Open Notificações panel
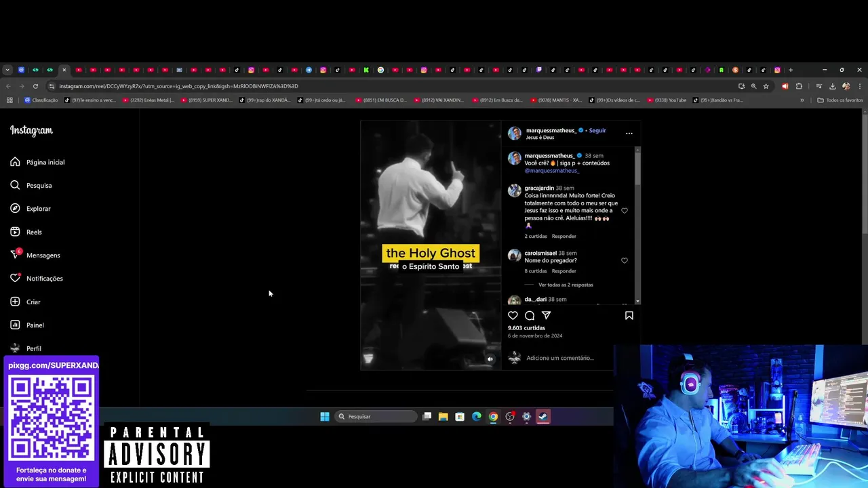 click(37, 279)
